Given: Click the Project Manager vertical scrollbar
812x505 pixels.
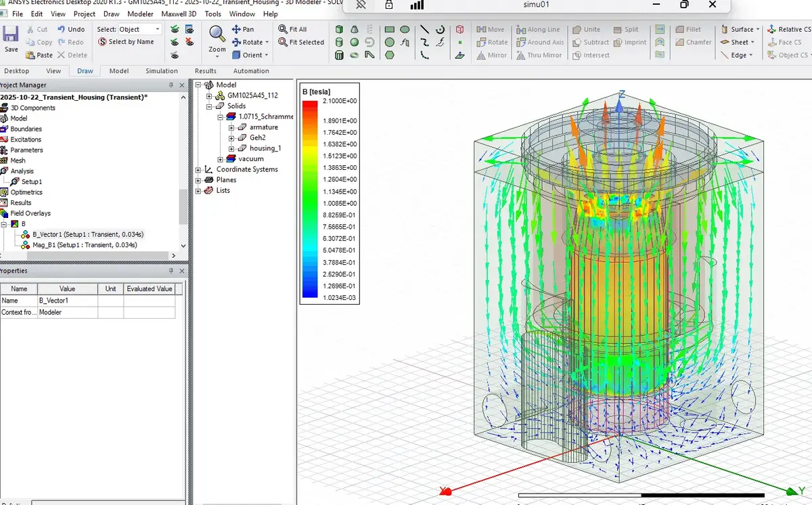Looking at the screenshot, I should click(183, 206).
